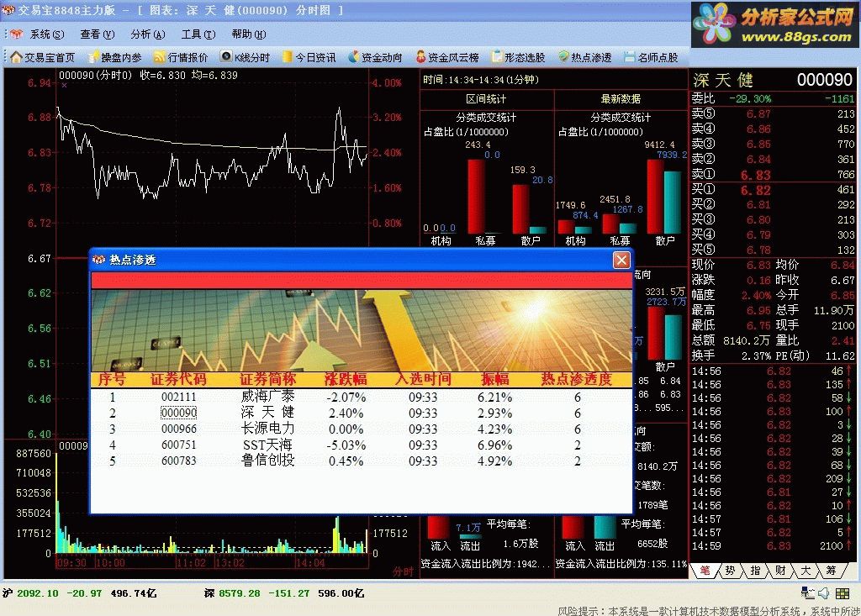Select stock code 000090 in the list
The width and height of the screenshot is (861, 616).
tap(178, 413)
